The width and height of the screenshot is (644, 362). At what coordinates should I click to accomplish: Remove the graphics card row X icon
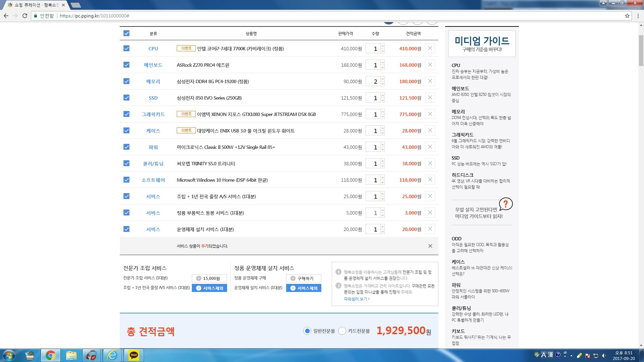(430, 114)
